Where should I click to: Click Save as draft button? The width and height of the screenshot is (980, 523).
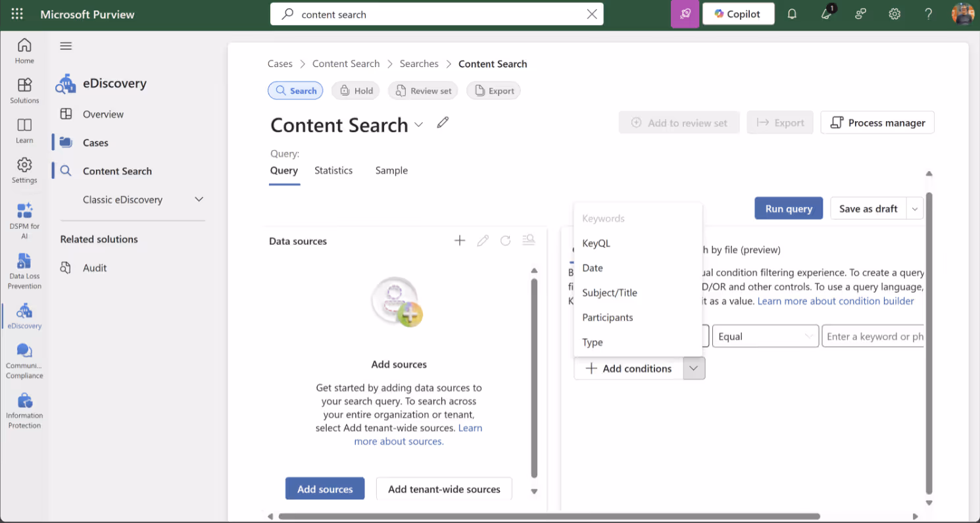click(x=868, y=209)
